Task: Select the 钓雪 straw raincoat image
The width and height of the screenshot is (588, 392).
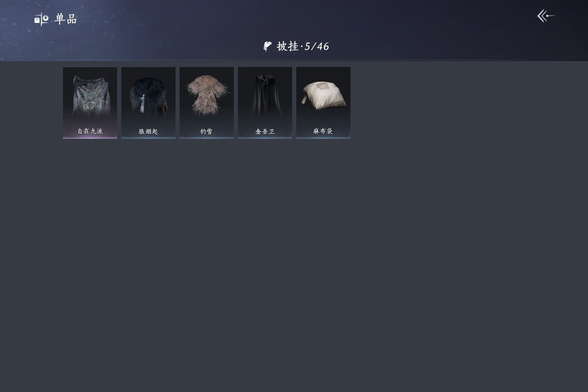Action: click(x=207, y=95)
